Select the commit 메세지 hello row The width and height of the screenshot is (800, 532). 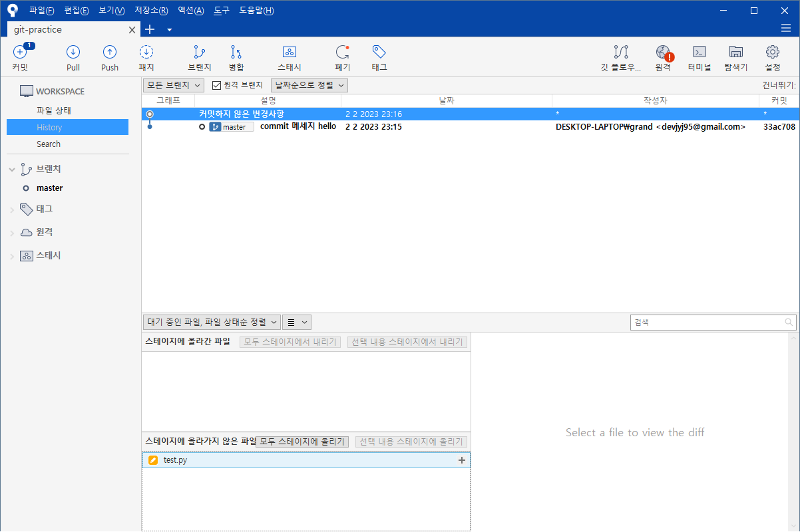click(x=471, y=126)
